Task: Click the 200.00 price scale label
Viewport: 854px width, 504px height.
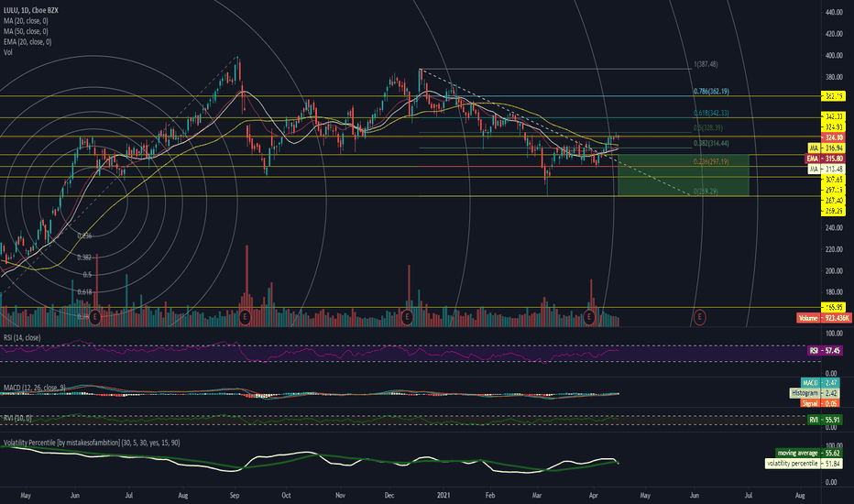Action: click(x=833, y=271)
